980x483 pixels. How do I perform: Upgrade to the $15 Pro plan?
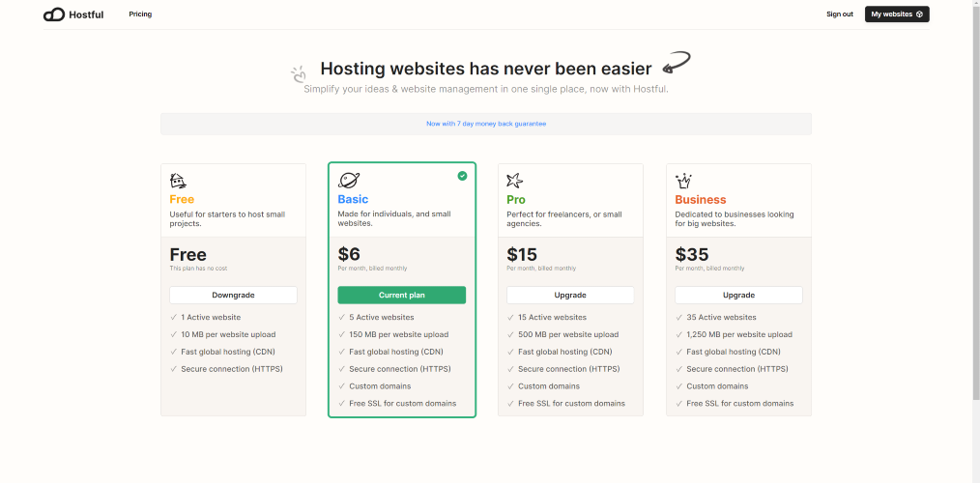pos(570,295)
